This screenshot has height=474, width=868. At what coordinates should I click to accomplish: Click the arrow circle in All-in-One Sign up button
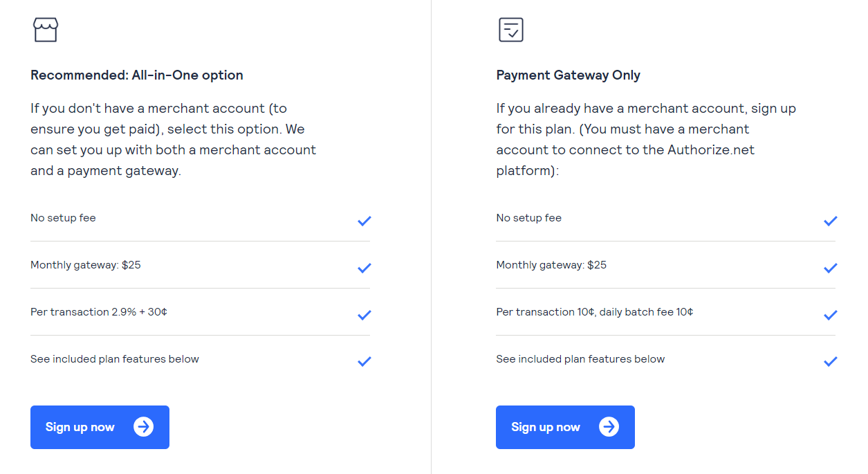click(x=144, y=427)
